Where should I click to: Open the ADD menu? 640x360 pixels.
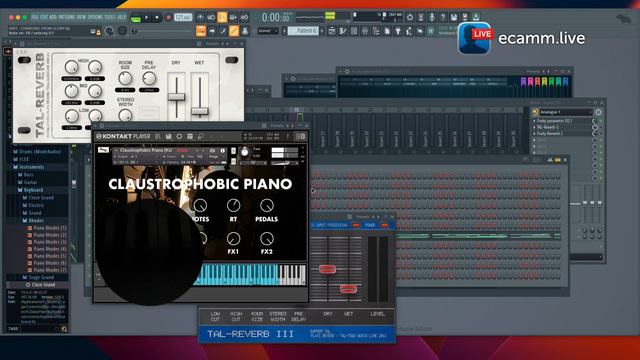point(53,18)
